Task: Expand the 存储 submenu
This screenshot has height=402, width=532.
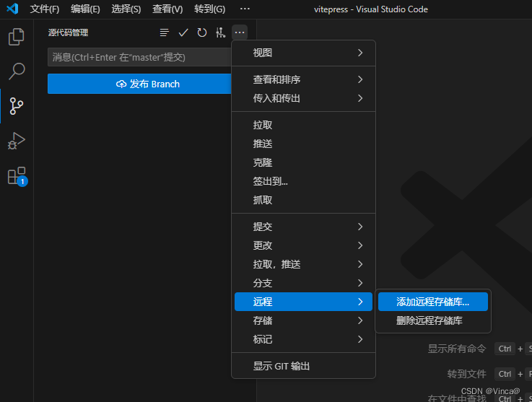Action: 303,320
